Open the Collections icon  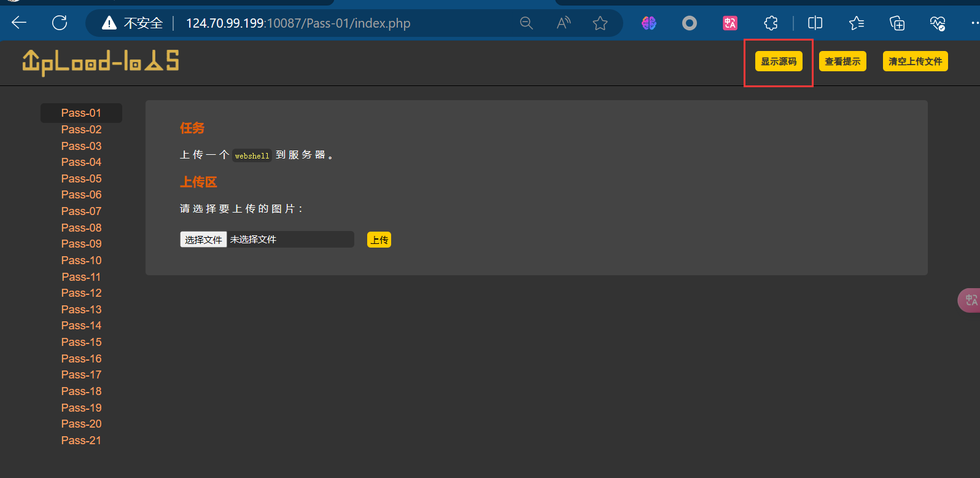(x=897, y=23)
